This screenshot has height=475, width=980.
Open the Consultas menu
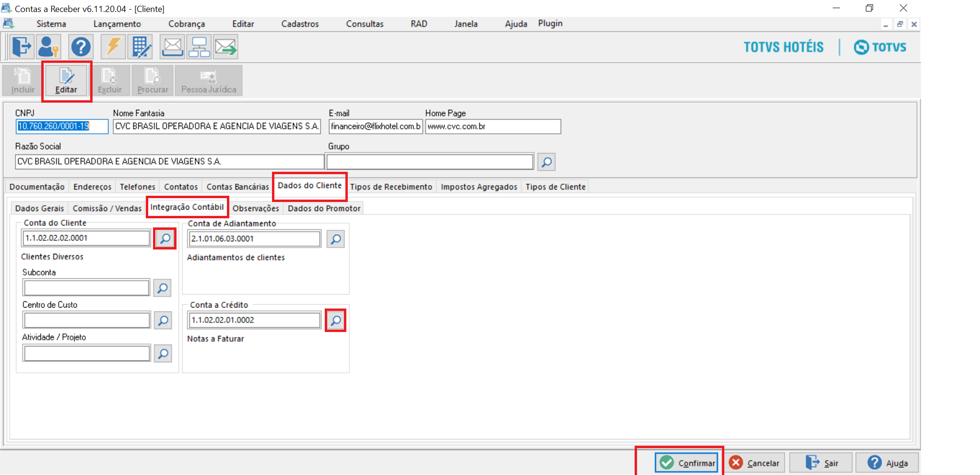pyautogui.click(x=365, y=24)
